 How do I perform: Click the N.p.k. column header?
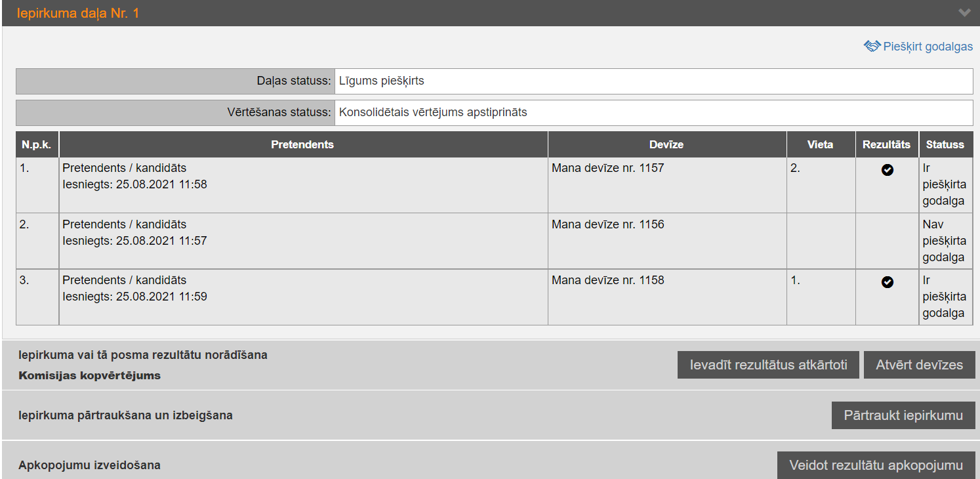tap(37, 144)
